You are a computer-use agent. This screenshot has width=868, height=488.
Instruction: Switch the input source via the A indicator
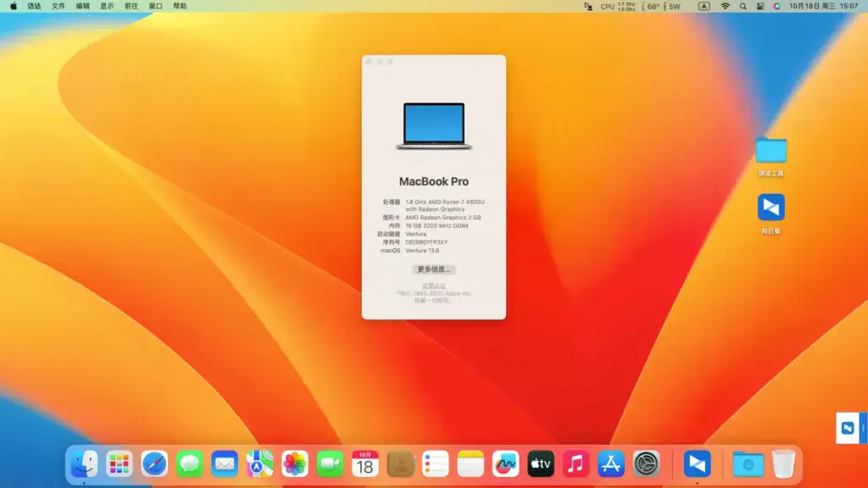[704, 6]
